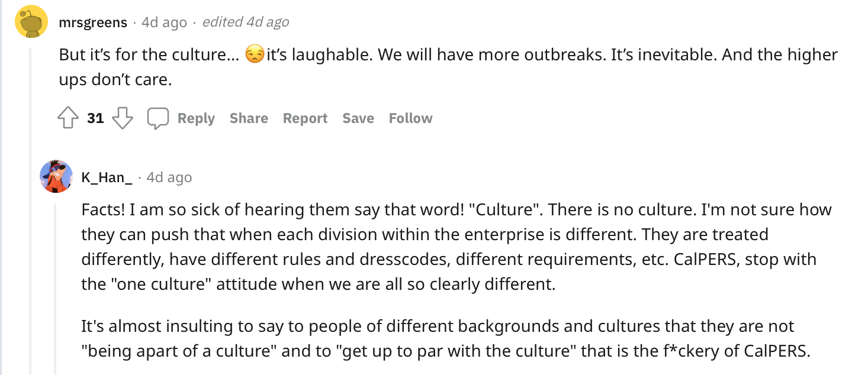Click the paragraph starting 'It's almost insulting'

click(x=445, y=338)
